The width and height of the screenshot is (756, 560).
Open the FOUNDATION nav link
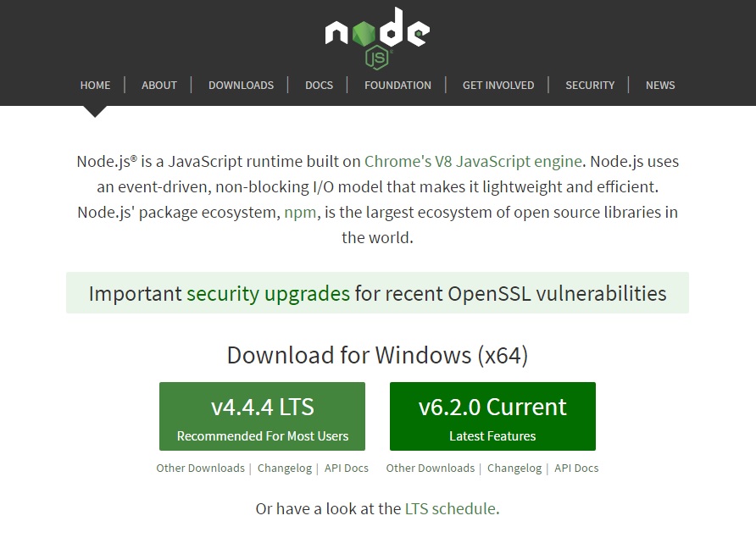[x=397, y=86]
